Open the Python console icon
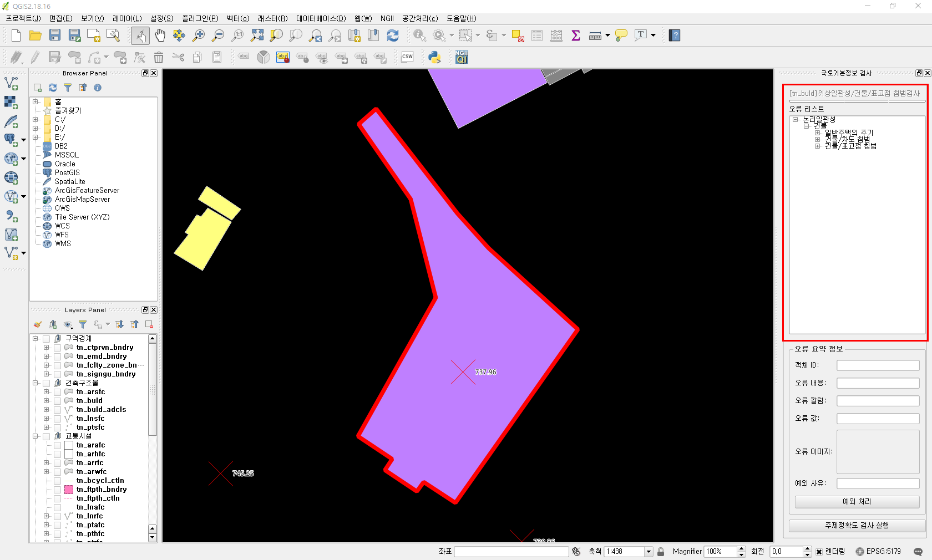 tap(434, 57)
